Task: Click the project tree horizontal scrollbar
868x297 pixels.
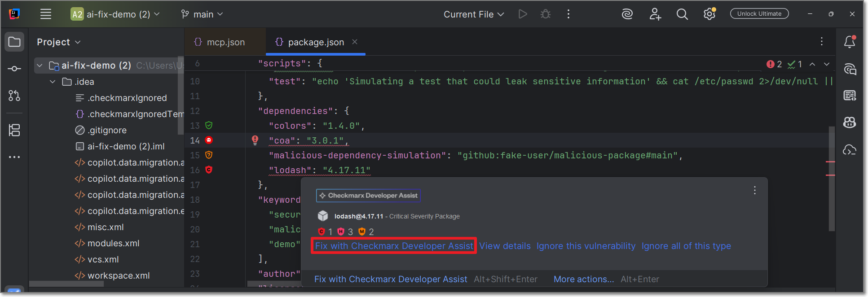Action: click(66, 284)
